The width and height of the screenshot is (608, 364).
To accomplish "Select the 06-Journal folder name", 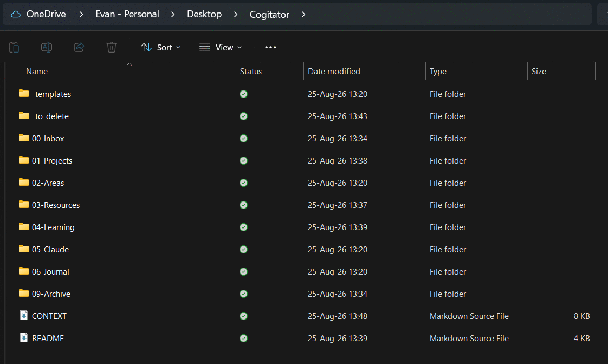I will click(50, 272).
